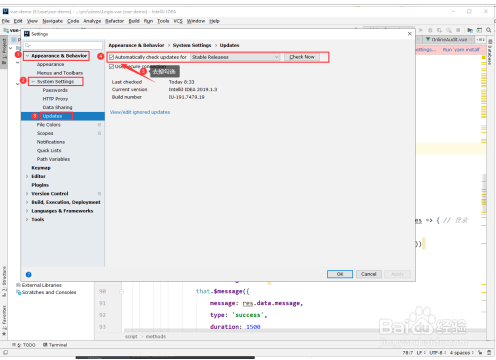Select Keymap settings page

click(41, 168)
